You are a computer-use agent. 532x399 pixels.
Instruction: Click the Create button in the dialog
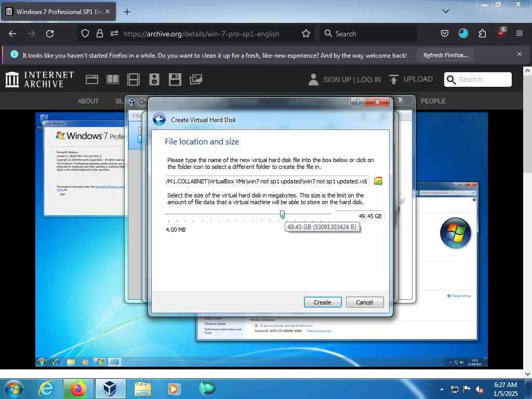point(322,302)
